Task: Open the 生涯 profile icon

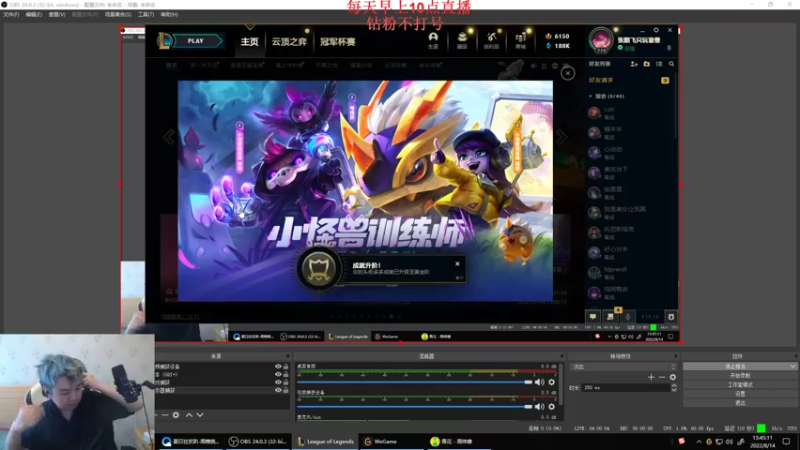Action: coord(433,40)
